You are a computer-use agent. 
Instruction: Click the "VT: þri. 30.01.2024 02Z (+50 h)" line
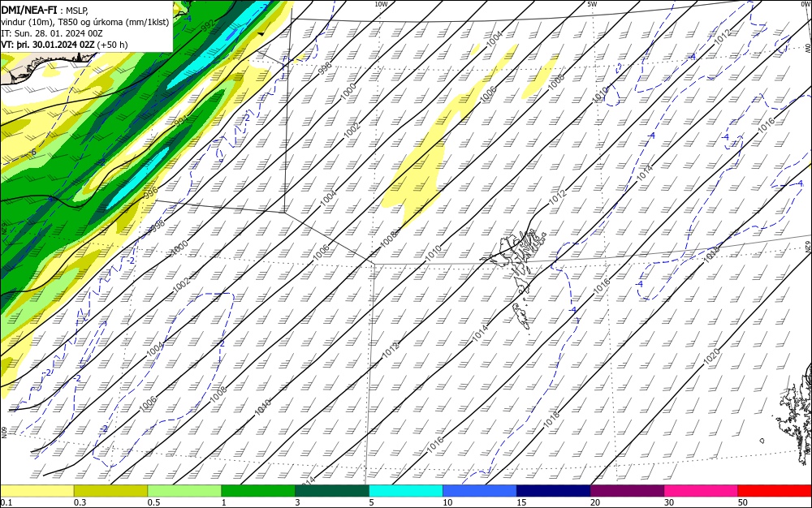point(64,45)
